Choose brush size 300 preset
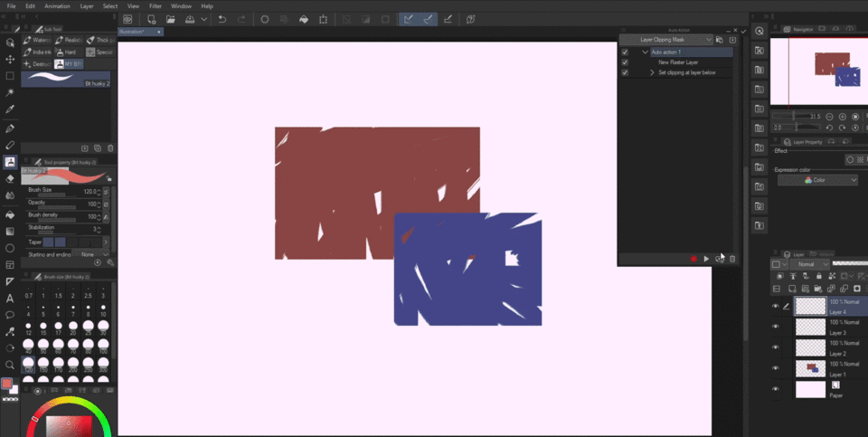 pyautogui.click(x=103, y=366)
